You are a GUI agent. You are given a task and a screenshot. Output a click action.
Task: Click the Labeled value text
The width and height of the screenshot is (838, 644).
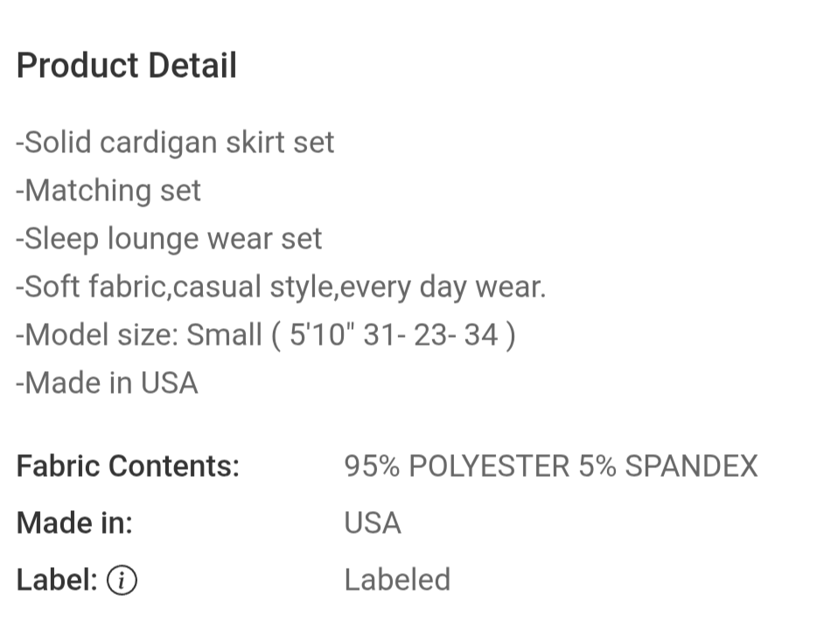(398, 580)
